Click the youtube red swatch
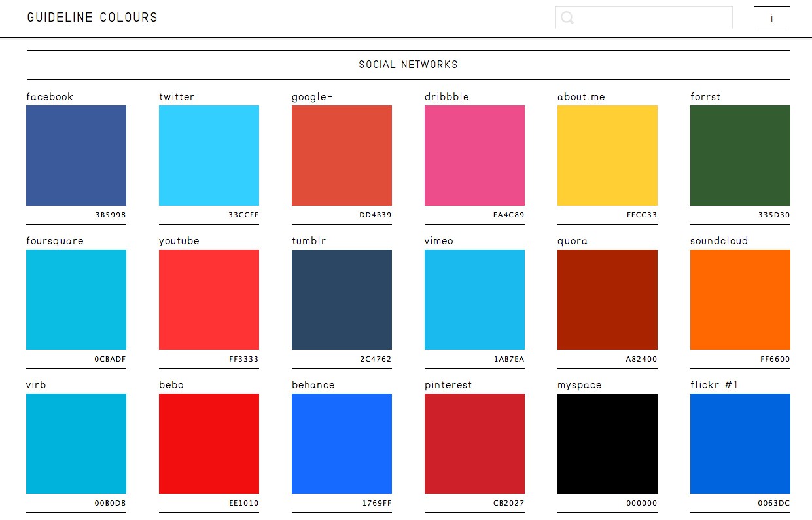 pos(209,299)
